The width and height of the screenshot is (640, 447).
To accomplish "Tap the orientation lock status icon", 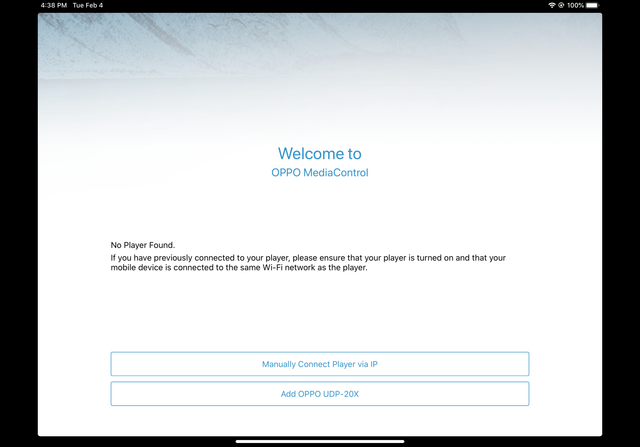I will click(561, 5).
